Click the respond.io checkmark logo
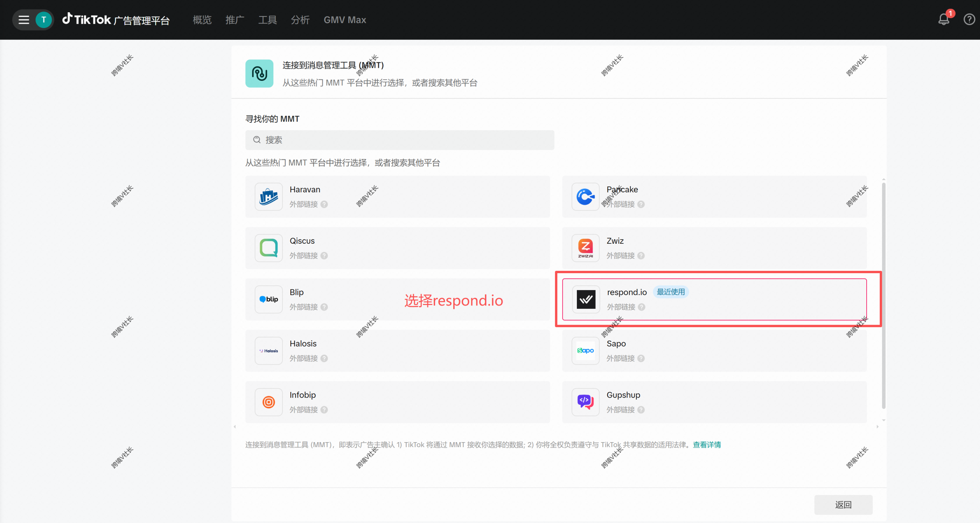This screenshot has width=980, height=523. (x=586, y=300)
